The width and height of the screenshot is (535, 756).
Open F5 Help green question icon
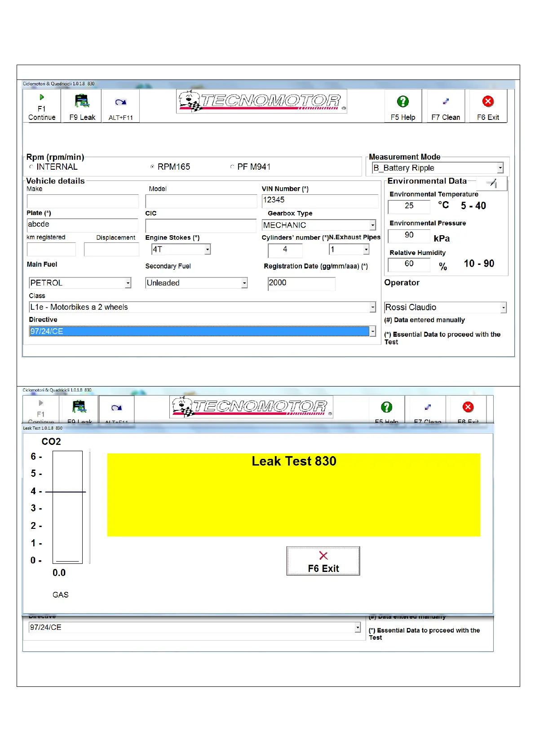pyautogui.click(x=403, y=101)
